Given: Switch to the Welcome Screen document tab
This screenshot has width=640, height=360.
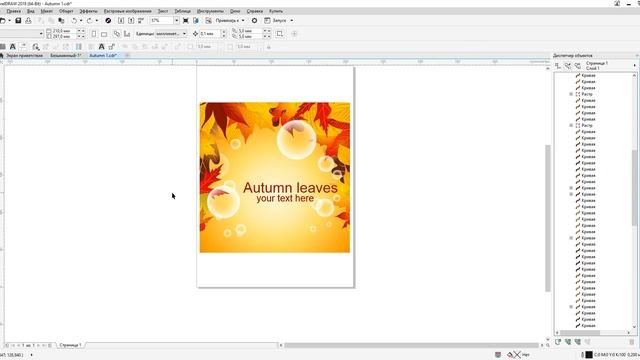Looking at the screenshot, I should click(x=24, y=55).
